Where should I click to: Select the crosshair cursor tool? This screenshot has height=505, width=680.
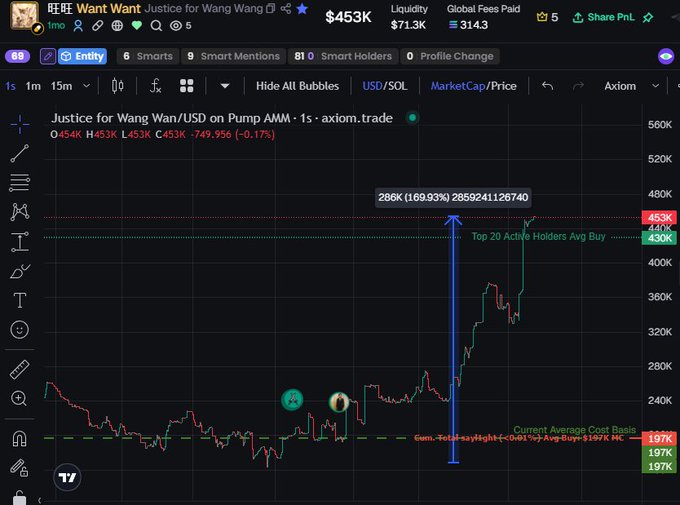pos(20,124)
